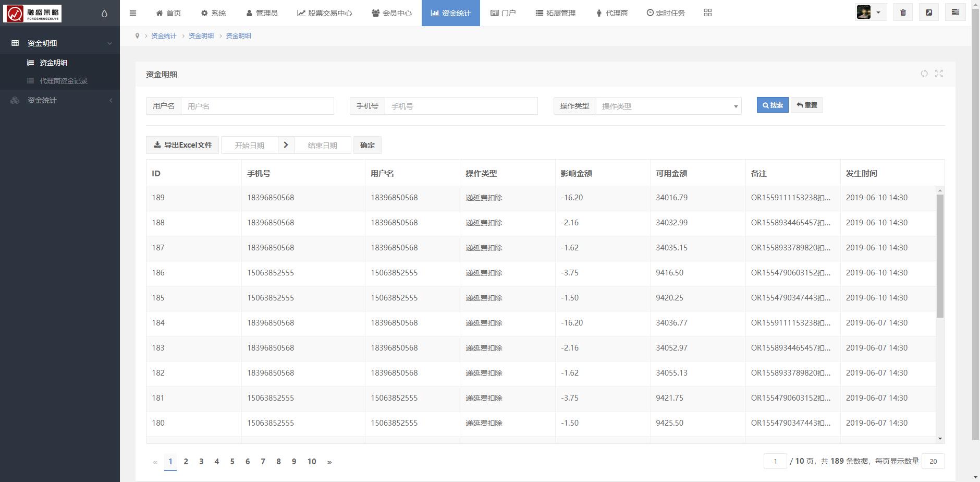Toggle the hamburger sidebar menu icon
Screen dimensions: 980x482
pos(133,13)
